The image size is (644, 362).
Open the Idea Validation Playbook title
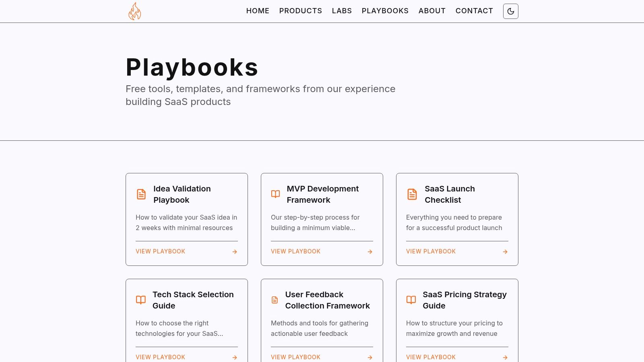[x=182, y=194]
